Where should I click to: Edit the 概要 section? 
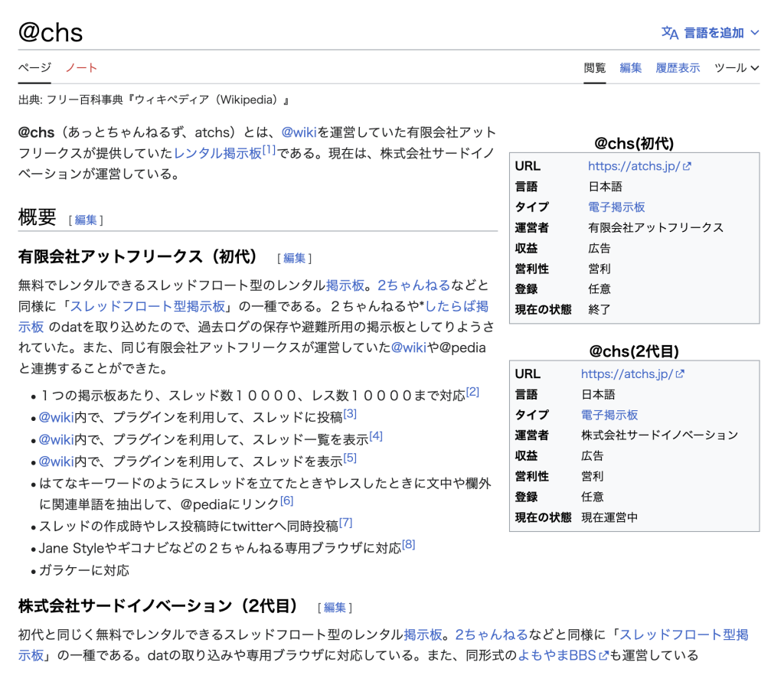(86, 220)
